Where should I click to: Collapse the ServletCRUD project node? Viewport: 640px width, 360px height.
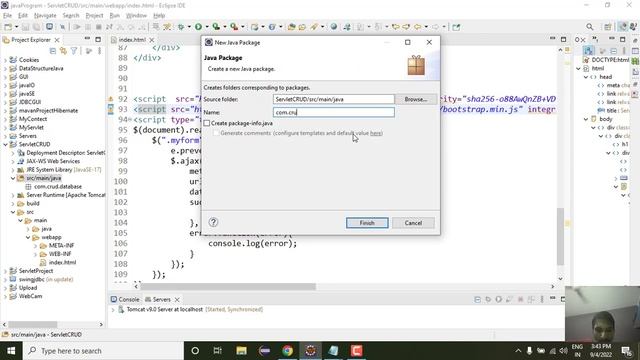[5, 144]
